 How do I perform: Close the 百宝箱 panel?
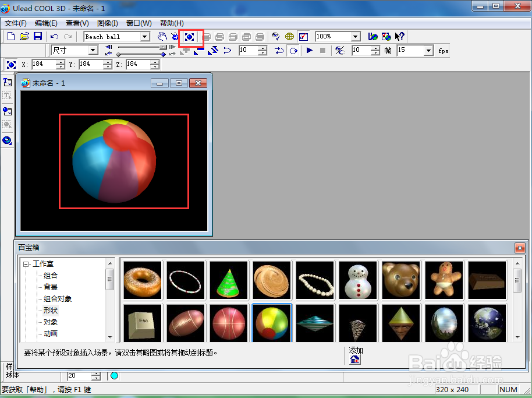pyautogui.click(x=519, y=248)
